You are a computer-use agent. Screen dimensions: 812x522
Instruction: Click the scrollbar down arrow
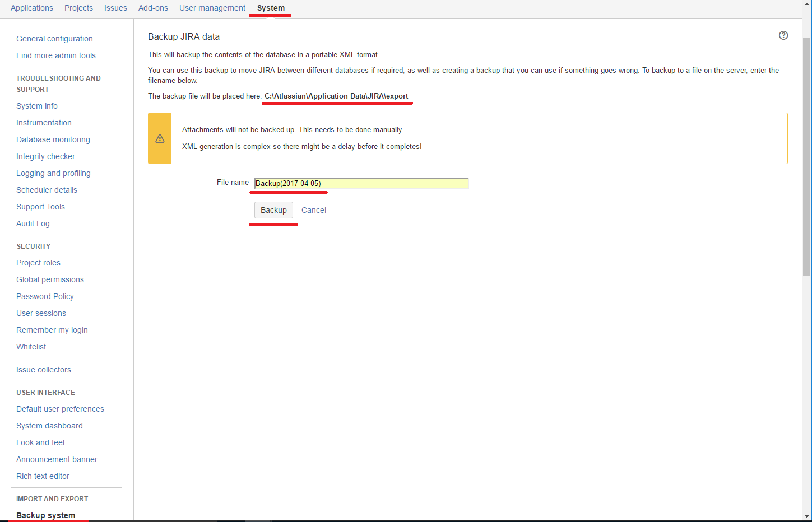[x=807, y=516]
